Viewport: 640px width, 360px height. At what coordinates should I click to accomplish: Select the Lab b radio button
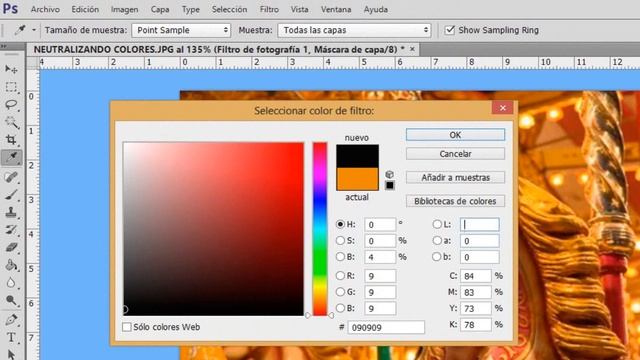[x=437, y=257]
